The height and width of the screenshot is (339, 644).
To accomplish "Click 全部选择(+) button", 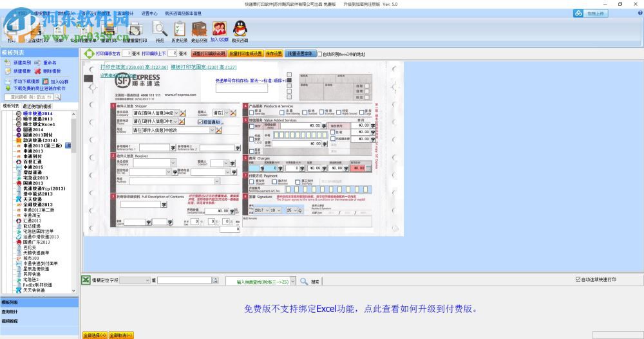I will (95, 335).
